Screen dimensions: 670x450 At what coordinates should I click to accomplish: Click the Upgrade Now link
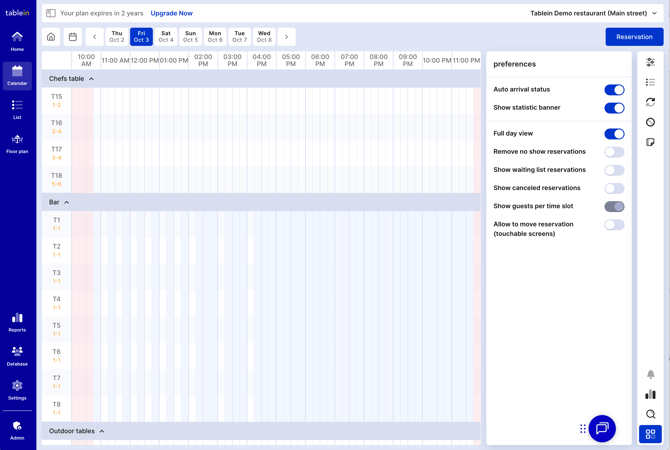[171, 13]
